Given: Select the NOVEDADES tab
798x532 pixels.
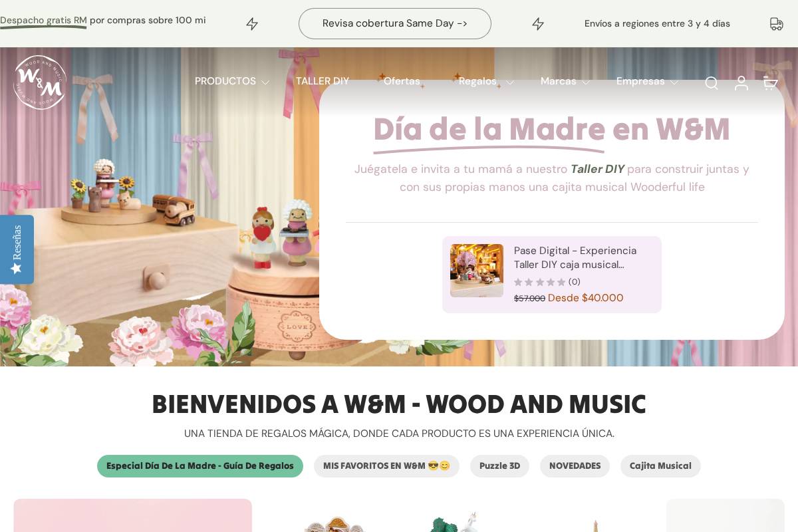Looking at the screenshot, I should click(x=575, y=466).
